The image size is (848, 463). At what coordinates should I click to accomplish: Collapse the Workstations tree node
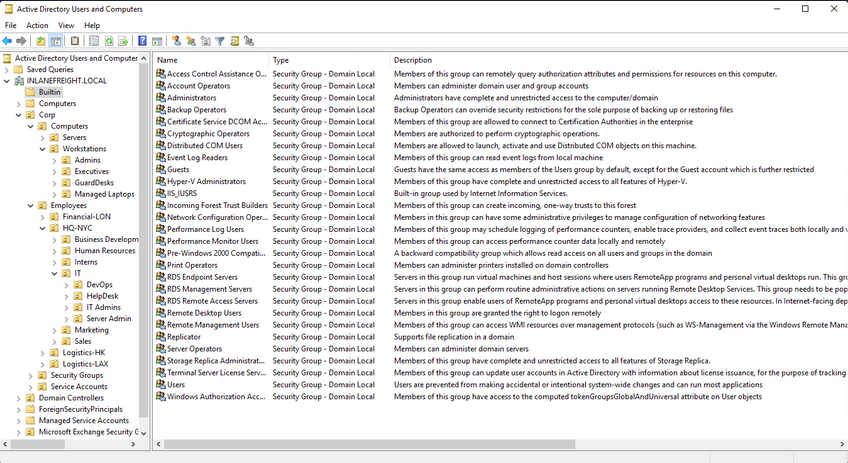42,149
